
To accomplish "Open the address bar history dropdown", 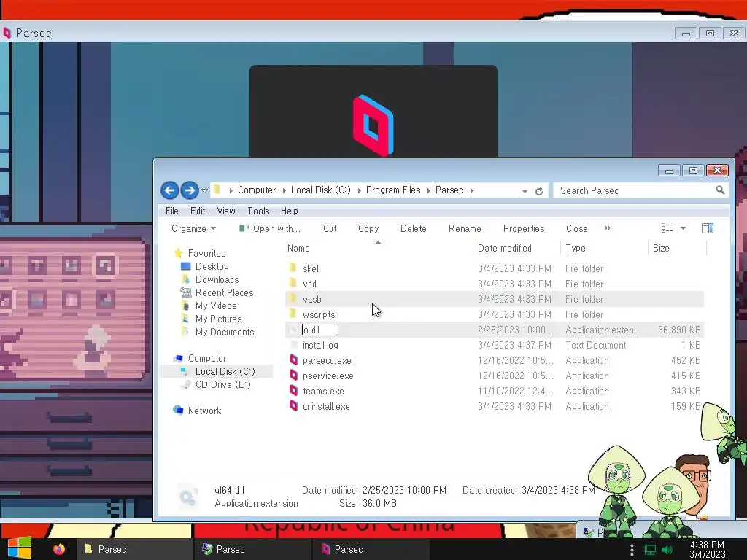I will [x=525, y=191].
